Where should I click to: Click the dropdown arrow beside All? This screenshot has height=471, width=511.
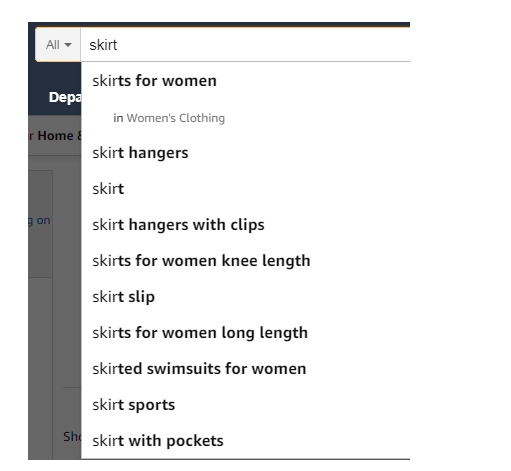pos(68,45)
